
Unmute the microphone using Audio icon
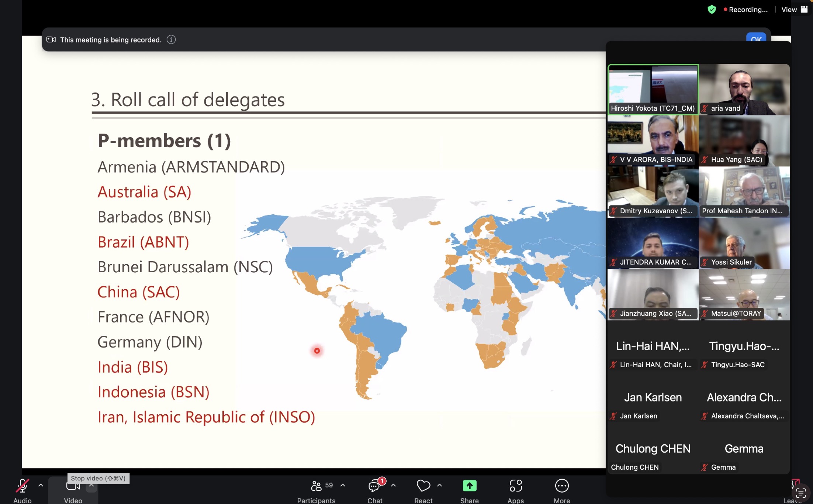pyautogui.click(x=22, y=486)
